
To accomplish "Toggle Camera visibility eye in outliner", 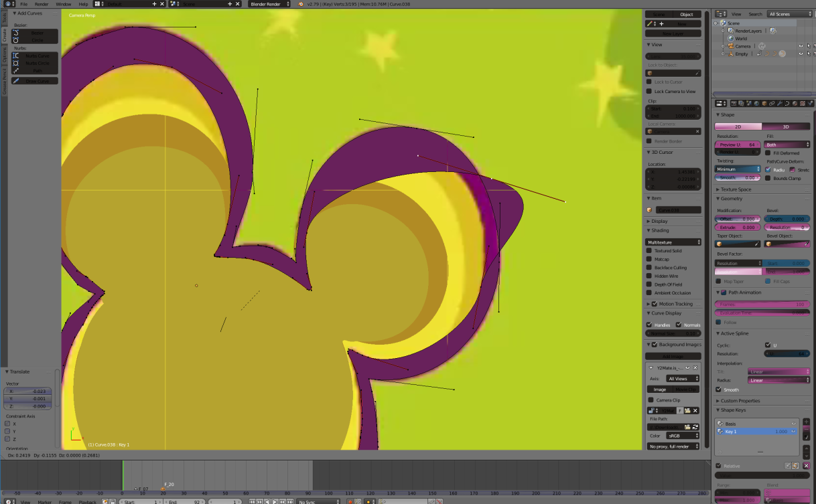I will [x=800, y=46].
